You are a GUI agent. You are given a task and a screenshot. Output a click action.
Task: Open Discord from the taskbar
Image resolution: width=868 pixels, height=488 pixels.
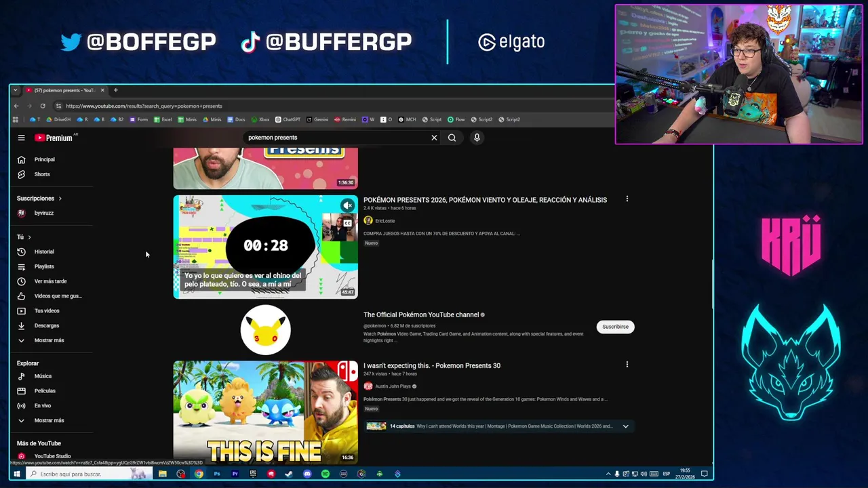click(307, 474)
